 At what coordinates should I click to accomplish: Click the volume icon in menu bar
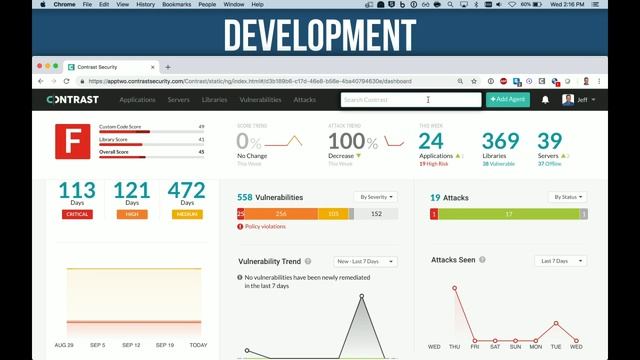coord(499,4)
